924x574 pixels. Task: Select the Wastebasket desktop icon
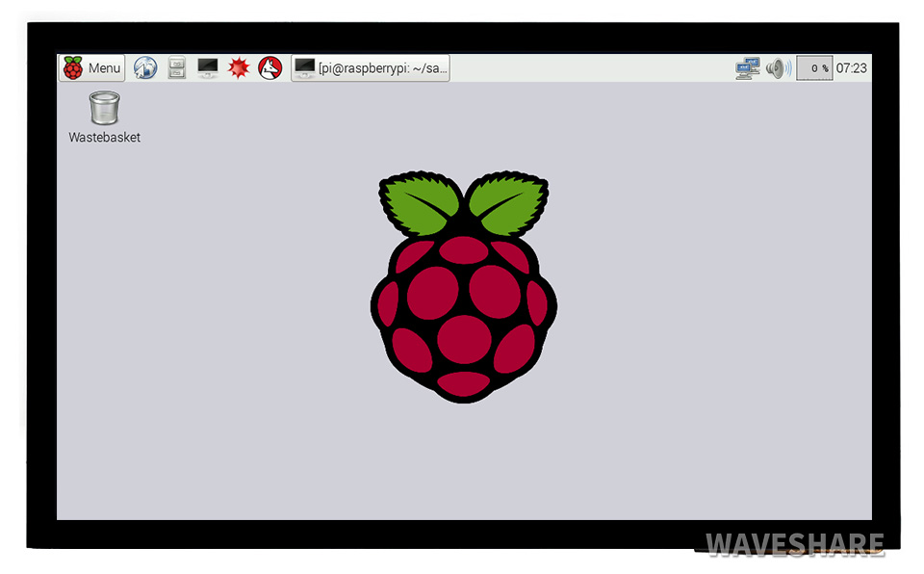point(104,108)
